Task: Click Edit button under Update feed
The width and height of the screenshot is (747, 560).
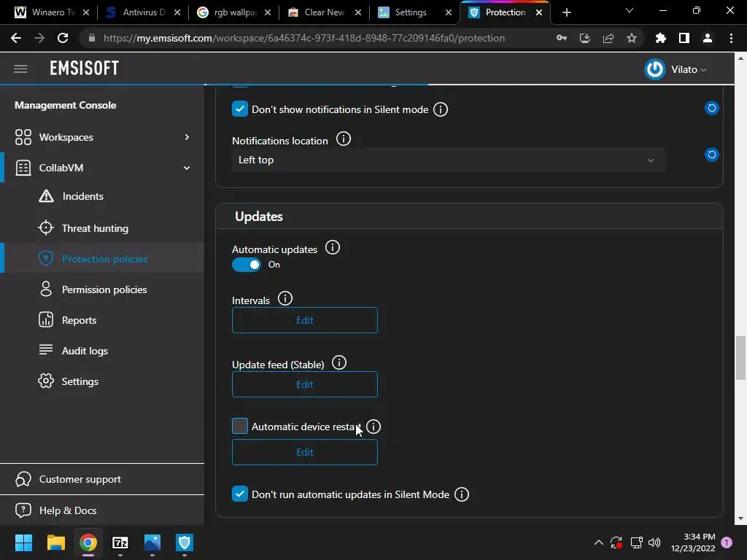Action: tap(305, 384)
